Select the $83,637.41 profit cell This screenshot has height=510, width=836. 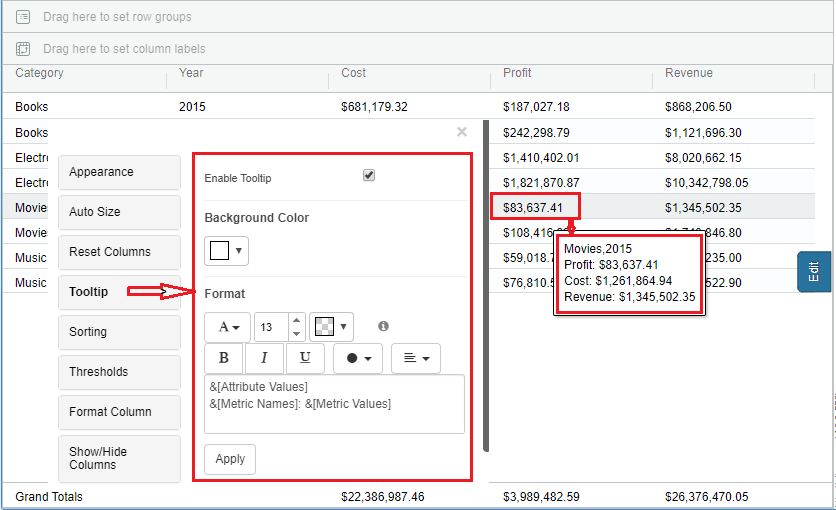click(x=533, y=208)
